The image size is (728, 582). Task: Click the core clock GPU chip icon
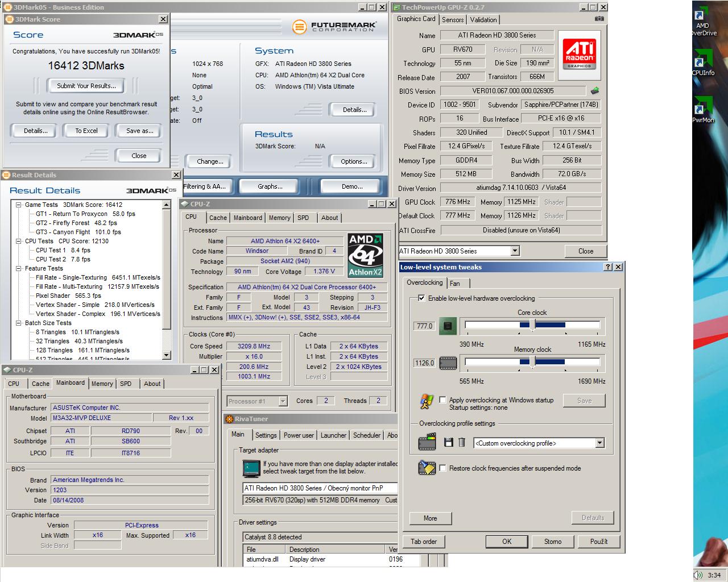point(448,326)
